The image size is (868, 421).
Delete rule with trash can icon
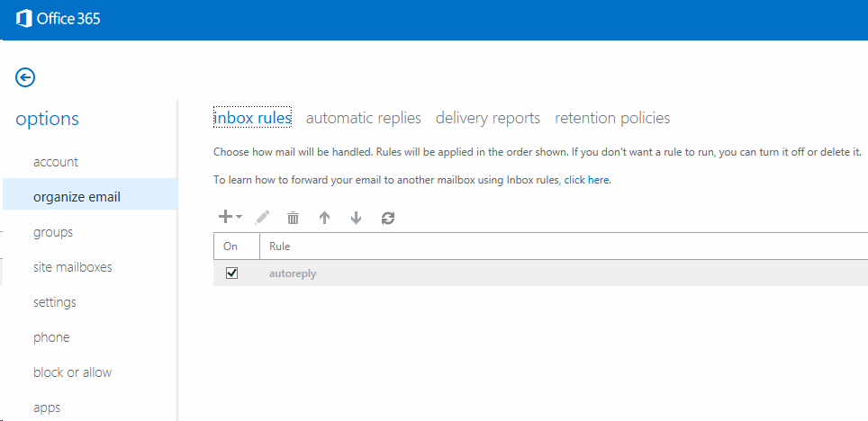[x=293, y=218]
